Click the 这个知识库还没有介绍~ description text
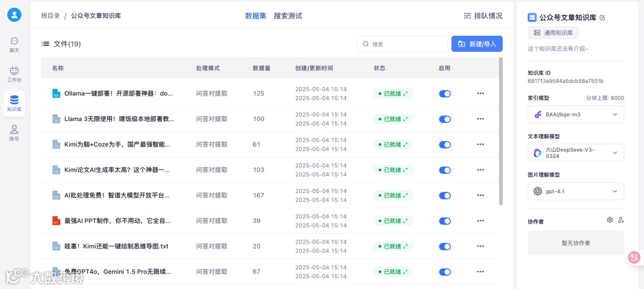The height and width of the screenshot is (289, 644). coord(558,48)
